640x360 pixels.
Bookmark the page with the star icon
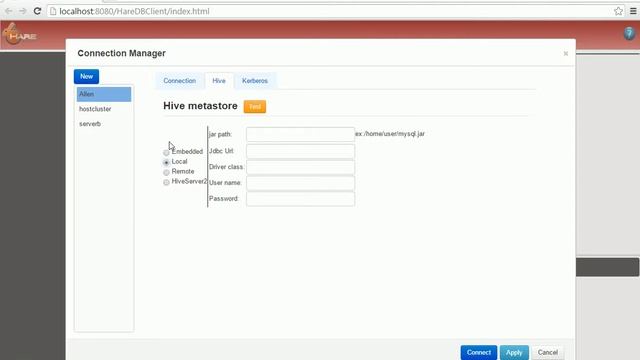point(618,11)
